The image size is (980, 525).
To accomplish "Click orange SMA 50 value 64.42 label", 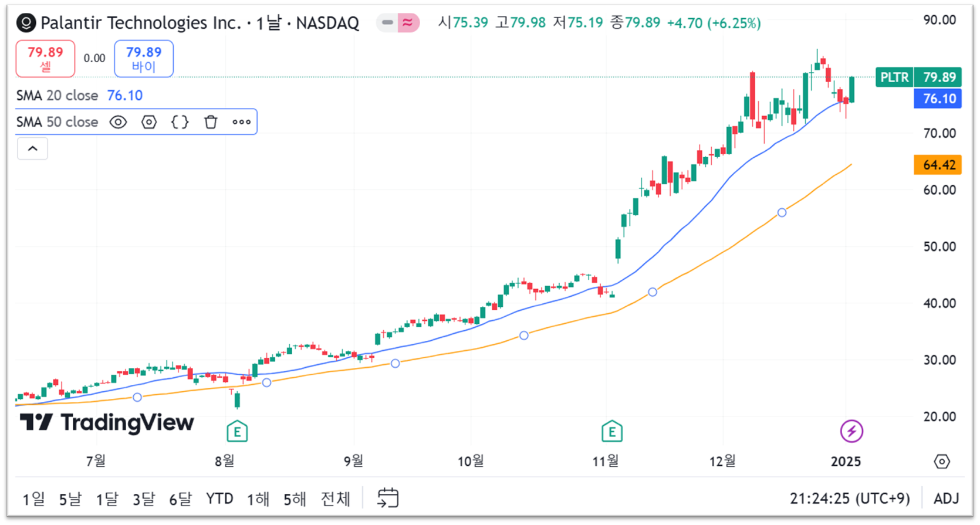I will point(938,165).
